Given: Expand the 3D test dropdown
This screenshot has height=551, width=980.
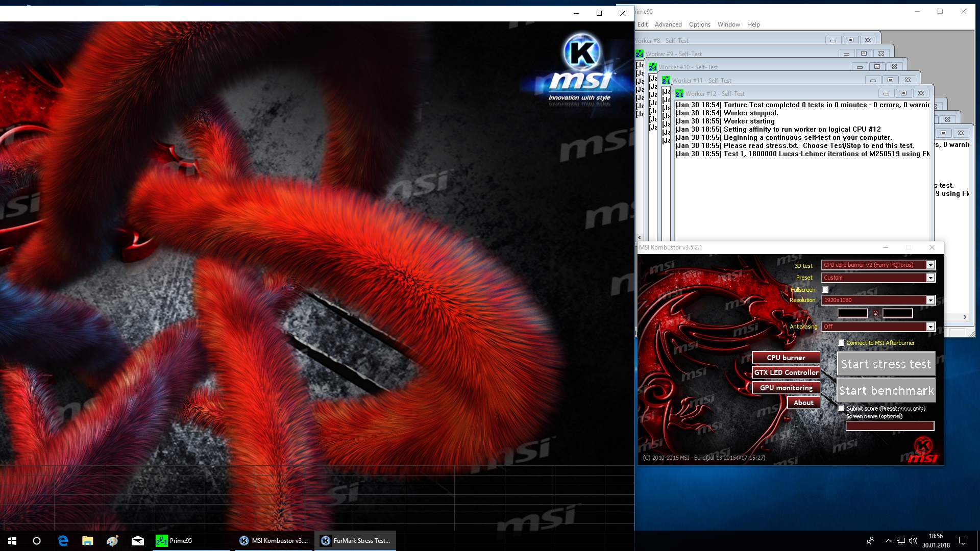Looking at the screenshot, I should (x=930, y=265).
